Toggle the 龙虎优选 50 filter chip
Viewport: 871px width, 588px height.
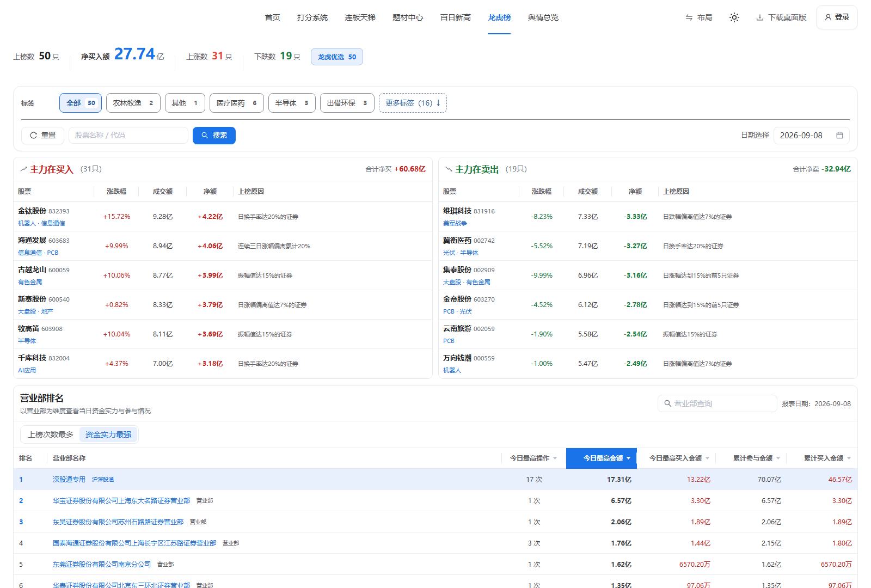337,57
